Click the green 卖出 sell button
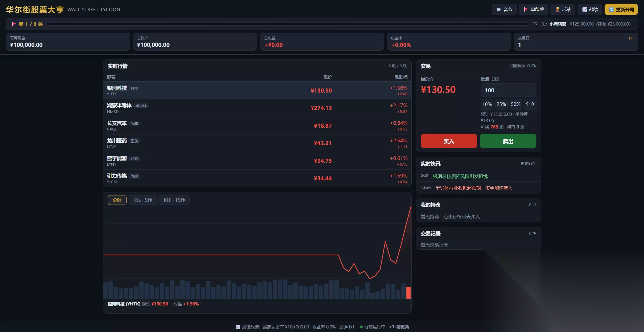This screenshot has width=644, height=332. coord(508,141)
